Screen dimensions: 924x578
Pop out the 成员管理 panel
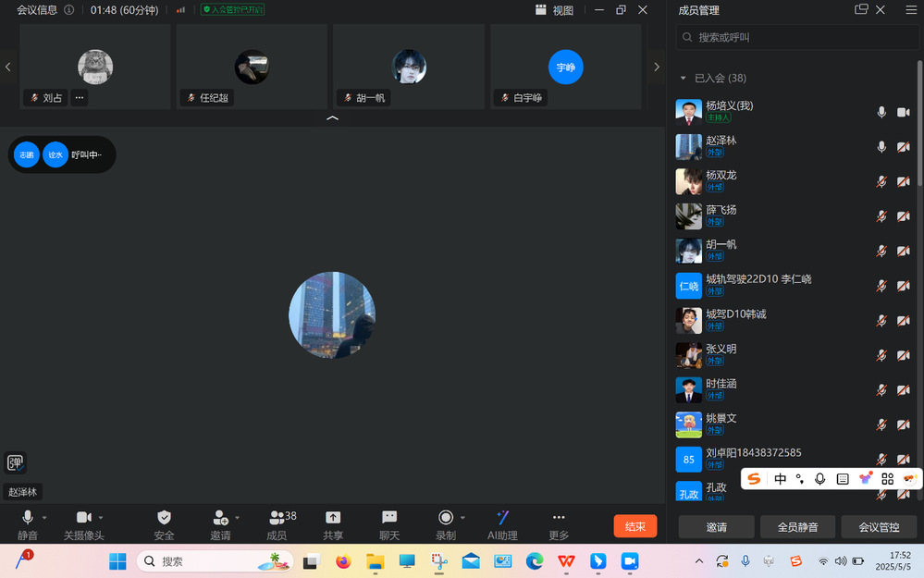tap(861, 10)
